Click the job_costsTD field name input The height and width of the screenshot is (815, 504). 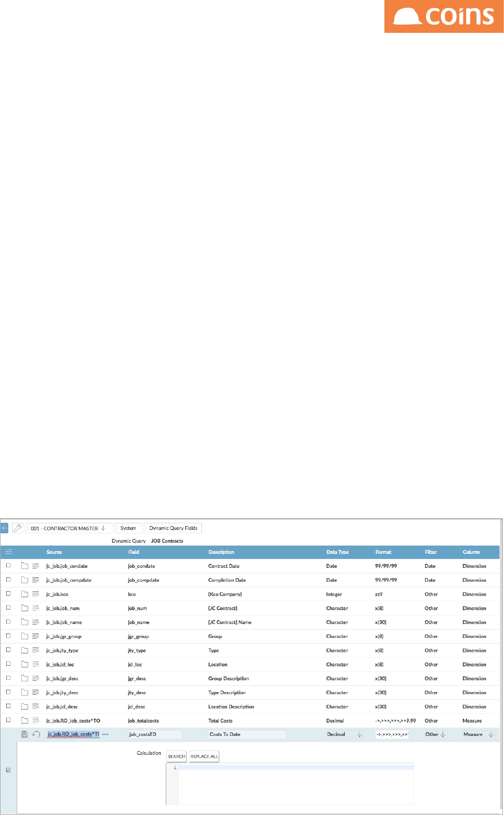155,734
